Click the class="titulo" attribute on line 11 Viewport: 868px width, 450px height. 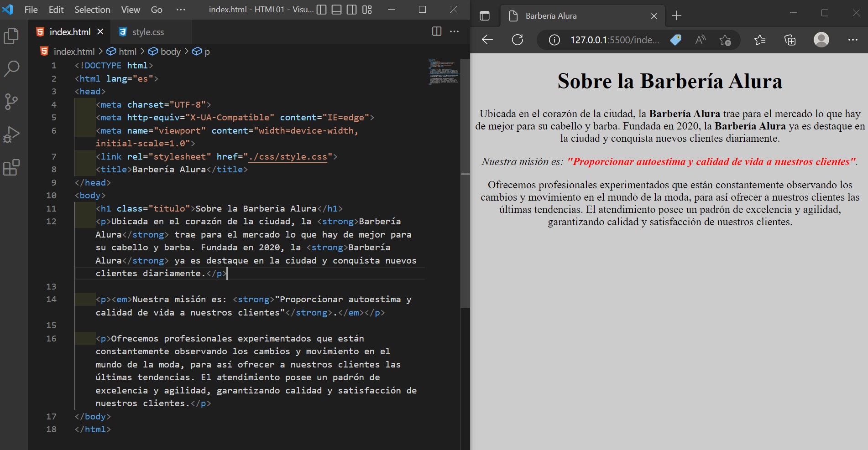coord(153,209)
